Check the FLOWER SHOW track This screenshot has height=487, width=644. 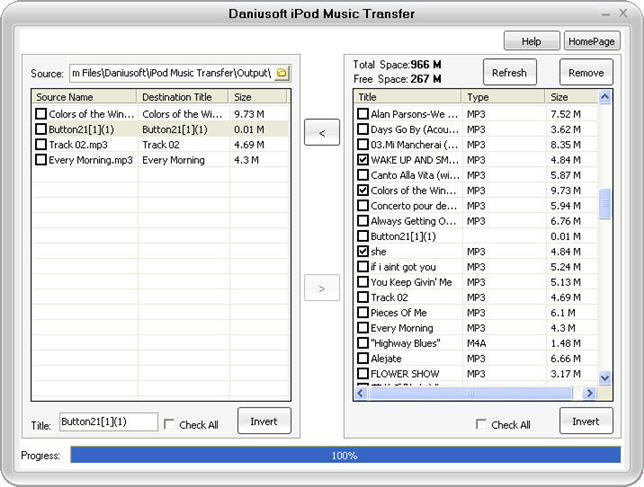[x=363, y=374]
